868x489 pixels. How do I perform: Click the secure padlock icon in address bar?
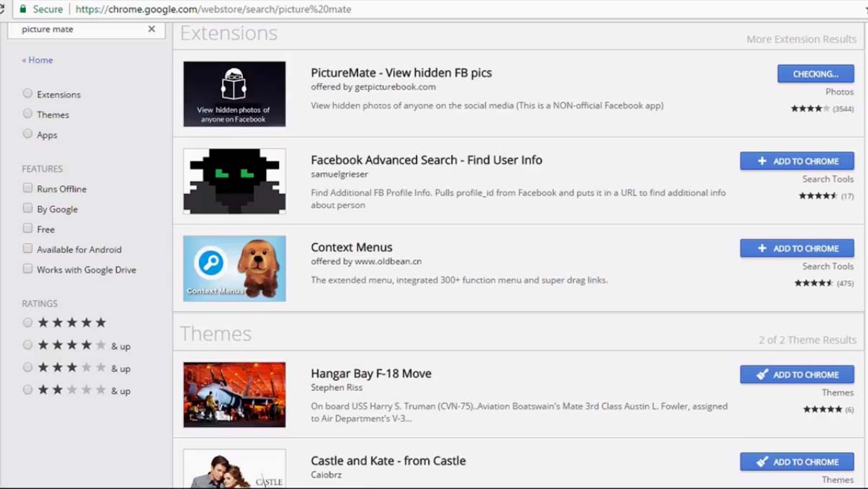23,9
